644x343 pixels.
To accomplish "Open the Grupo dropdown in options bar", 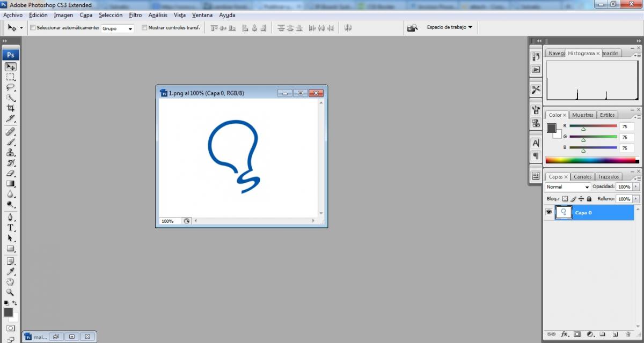I will (118, 28).
